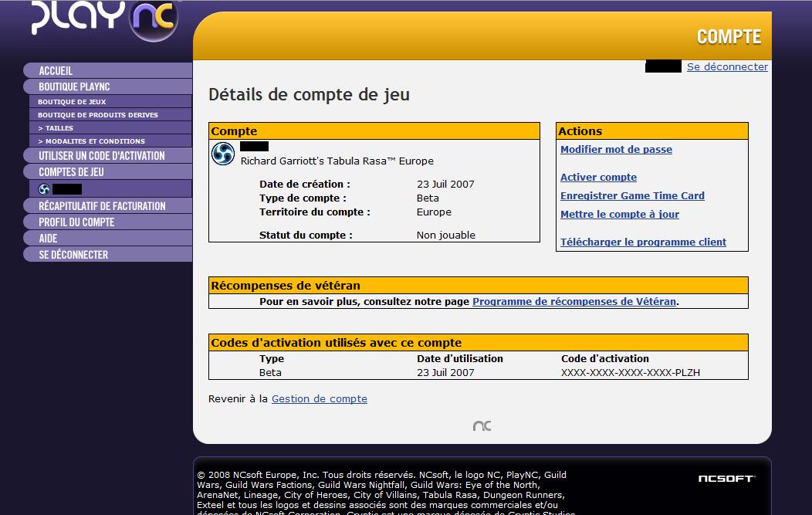The image size is (812, 515).
Task: Click Enregistrer Game Time Card link
Action: [x=632, y=196]
